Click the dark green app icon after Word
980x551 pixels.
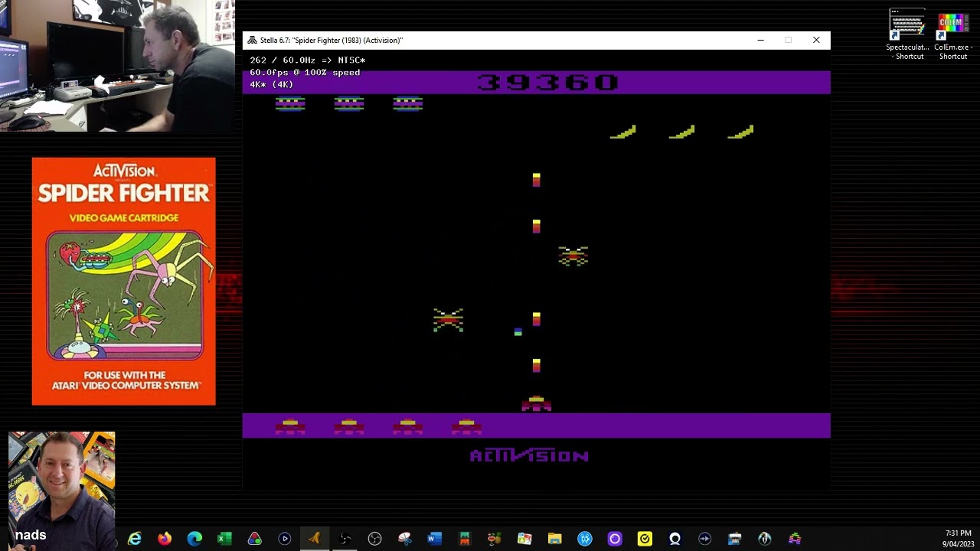465,539
